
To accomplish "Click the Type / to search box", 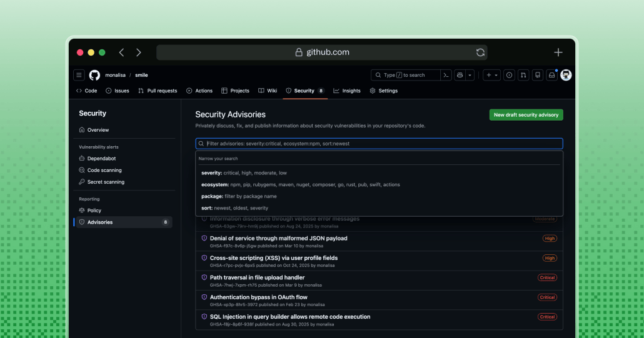I will click(x=406, y=75).
